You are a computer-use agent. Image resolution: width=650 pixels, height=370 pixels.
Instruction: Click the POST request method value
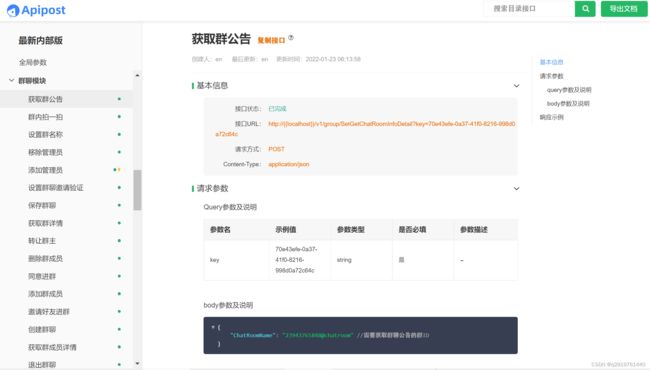[276, 149]
